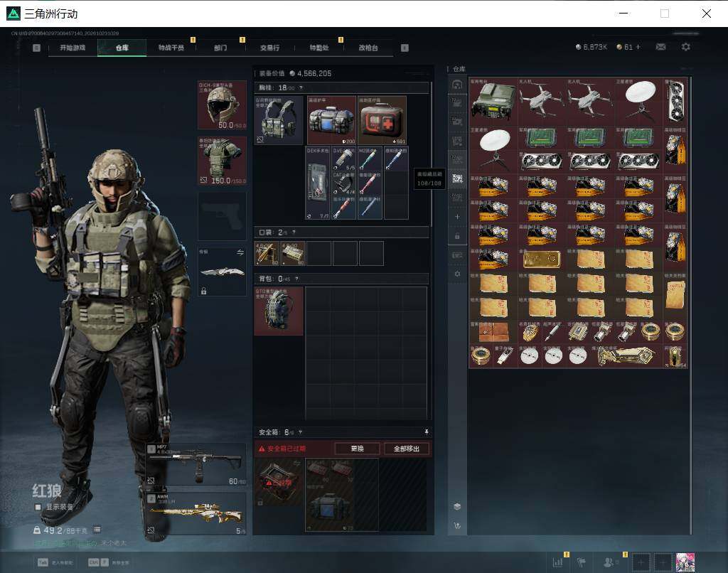Pick the military radio in warehouse
The height and width of the screenshot is (573, 728).
point(493,101)
